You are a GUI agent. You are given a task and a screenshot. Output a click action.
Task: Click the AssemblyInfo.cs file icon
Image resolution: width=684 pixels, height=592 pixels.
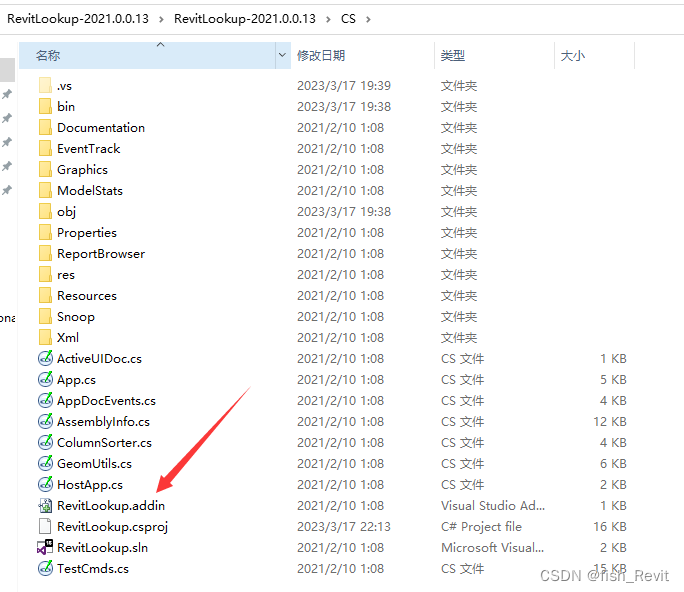pos(45,421)
